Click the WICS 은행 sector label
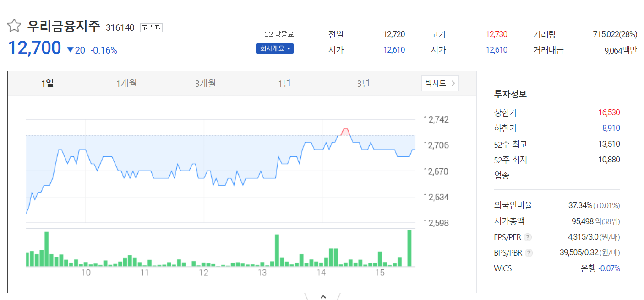The width and height of the screenshot is (644, 300). pos(588,268)
